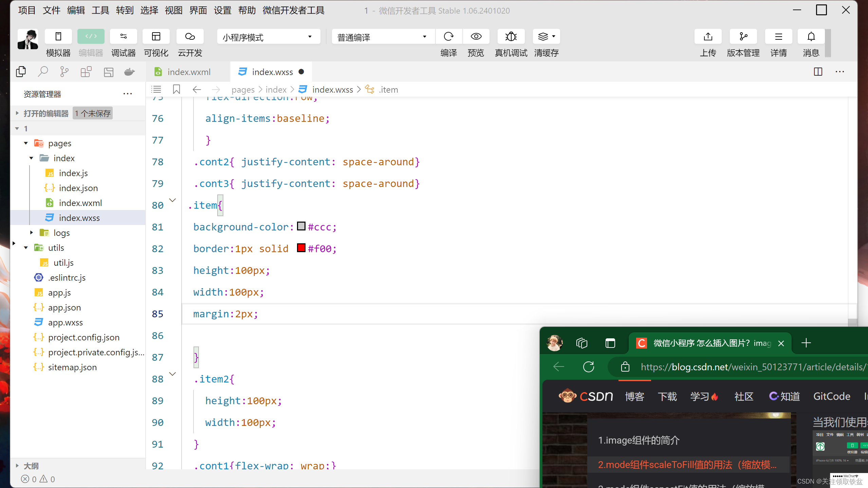Open the 消息 notification bell
This screenshot has width=868, height=488.
(811, 36)
